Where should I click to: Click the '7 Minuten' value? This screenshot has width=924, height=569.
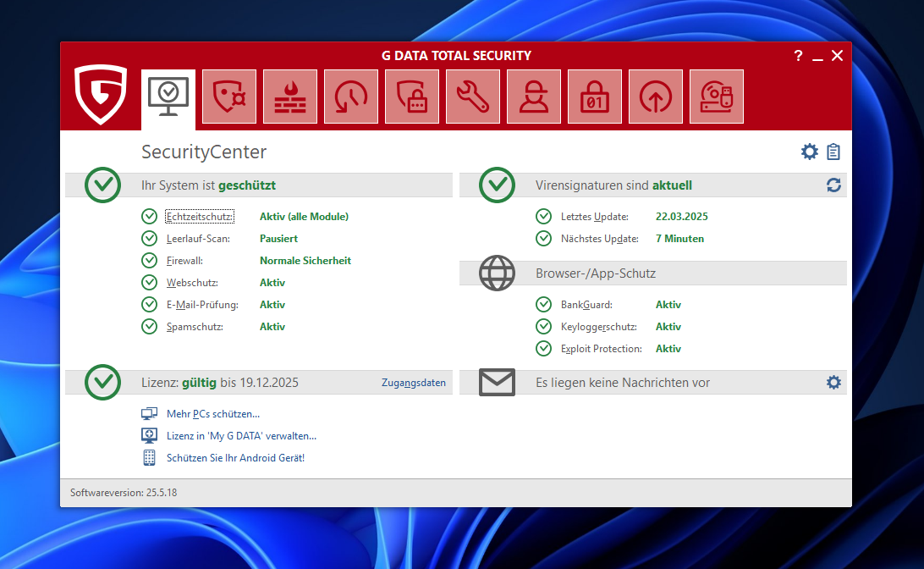(679, 238)
